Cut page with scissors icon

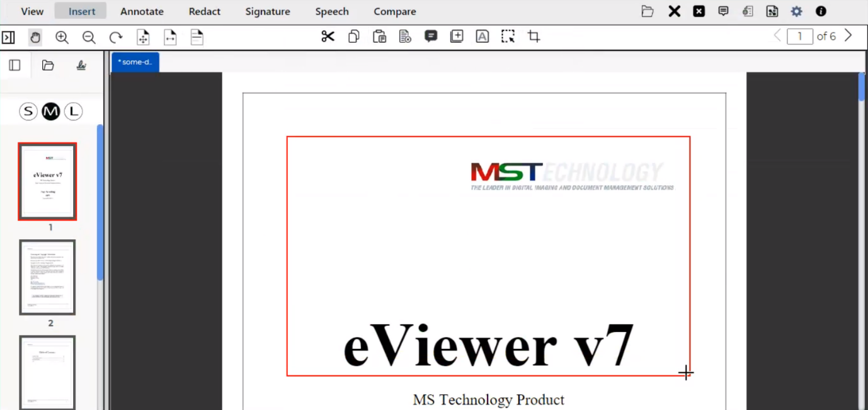coord(328,37)
